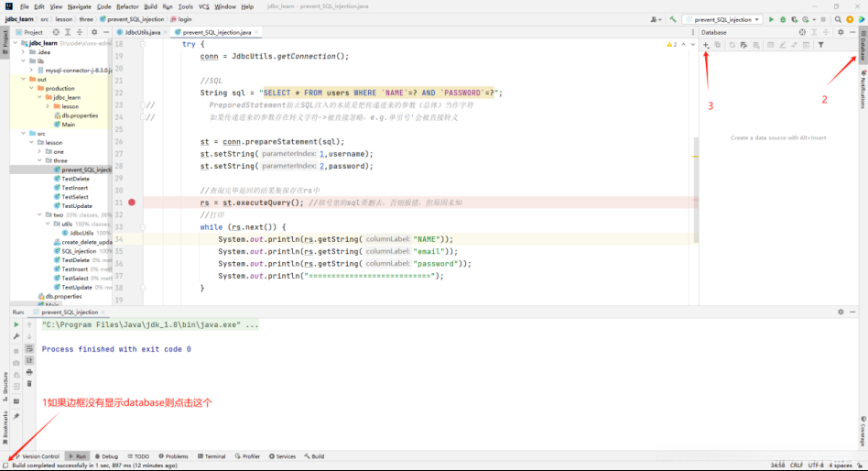Toggle tool window bars via bottom-left corner icon
The image size is (868, 471).
tap(5, 466)
